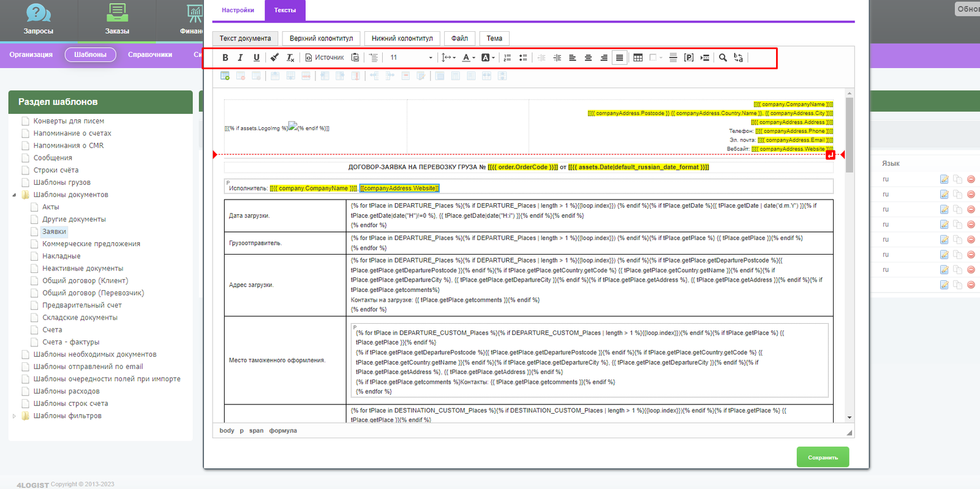The image size is (980, 489).
Task: Click the span element in the path bar
Action: (256, 431)
